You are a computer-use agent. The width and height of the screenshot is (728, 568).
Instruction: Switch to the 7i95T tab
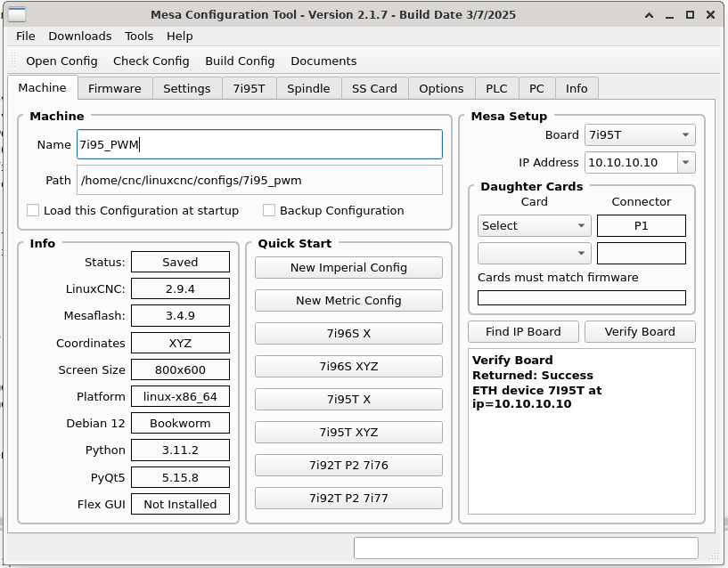tap(249, 89)
